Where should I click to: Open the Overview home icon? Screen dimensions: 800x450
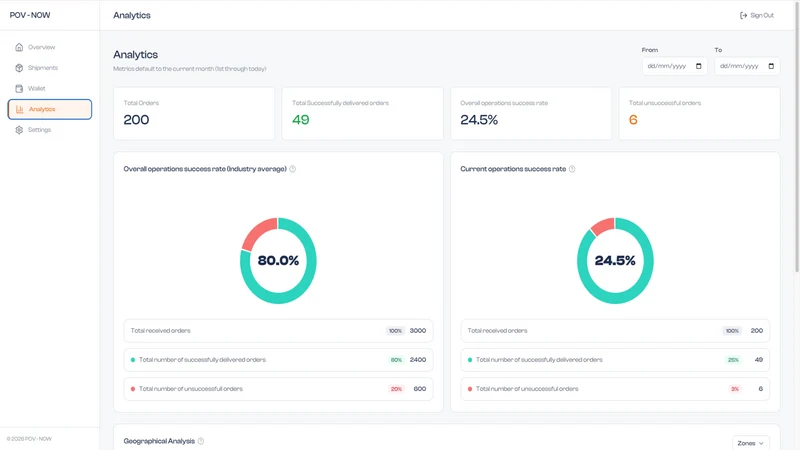(19, 47)
